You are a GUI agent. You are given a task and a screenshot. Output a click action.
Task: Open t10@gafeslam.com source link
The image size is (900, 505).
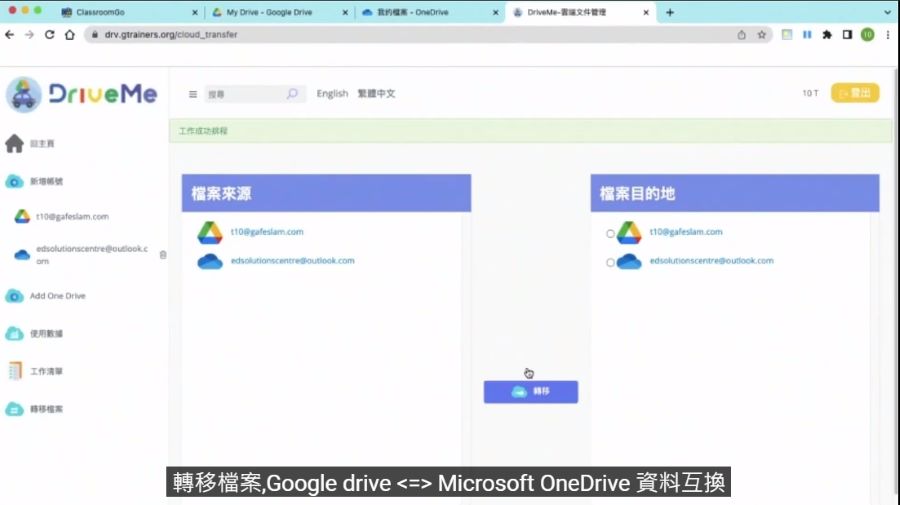pyautogui.click(x=267, y=232)
